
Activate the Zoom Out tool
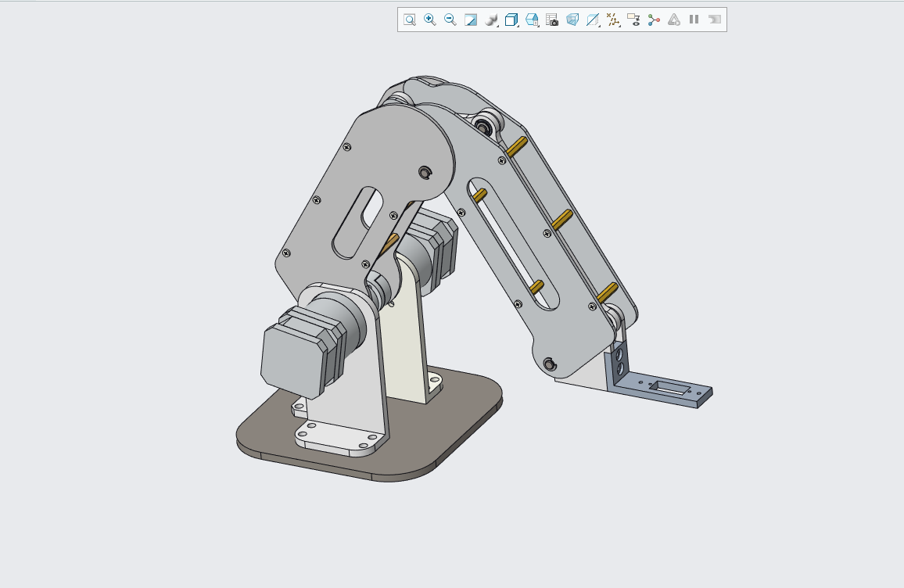[x=450, y=20]
